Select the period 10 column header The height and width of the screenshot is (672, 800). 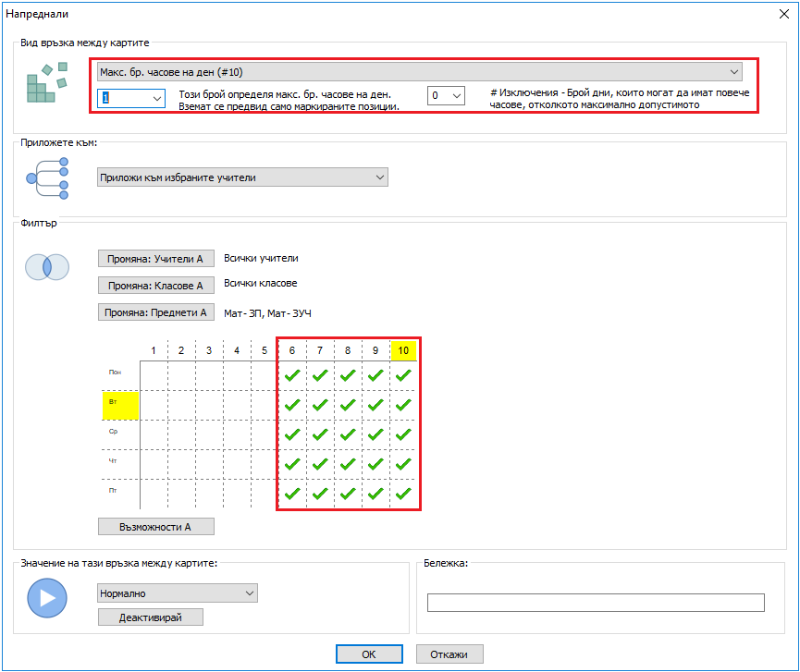click(403, 350)
